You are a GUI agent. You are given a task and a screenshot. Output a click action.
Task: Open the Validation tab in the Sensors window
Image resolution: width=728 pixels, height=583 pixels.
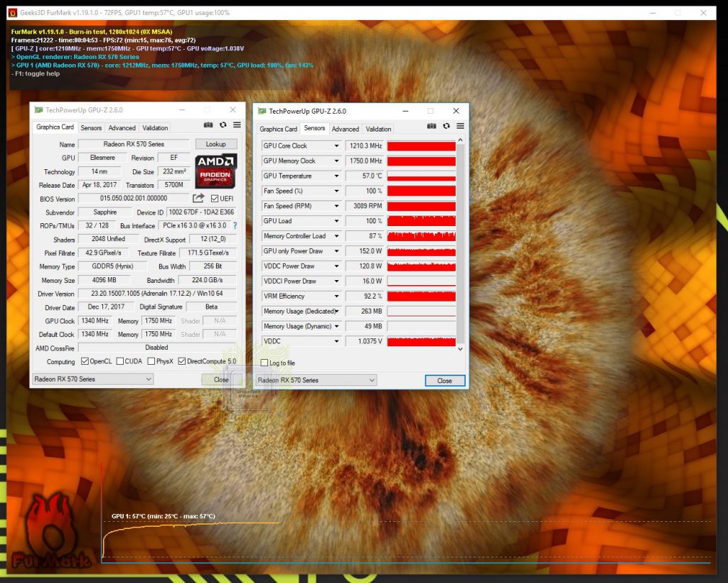[x=378, y=129]
